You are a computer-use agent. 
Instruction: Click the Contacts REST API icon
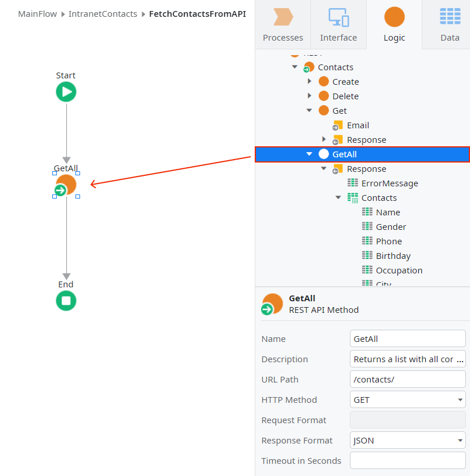click(308, 67)
